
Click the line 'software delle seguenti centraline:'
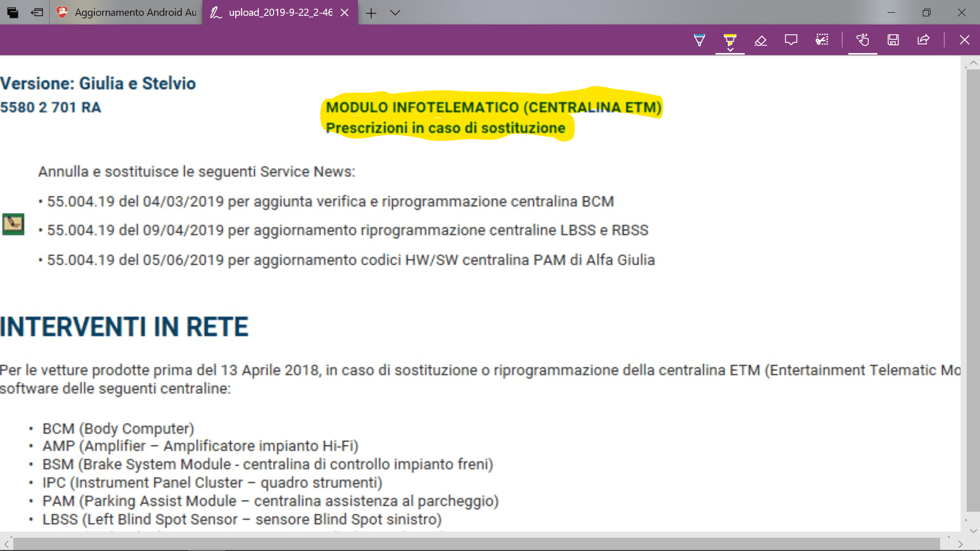[x=115, y=388]
